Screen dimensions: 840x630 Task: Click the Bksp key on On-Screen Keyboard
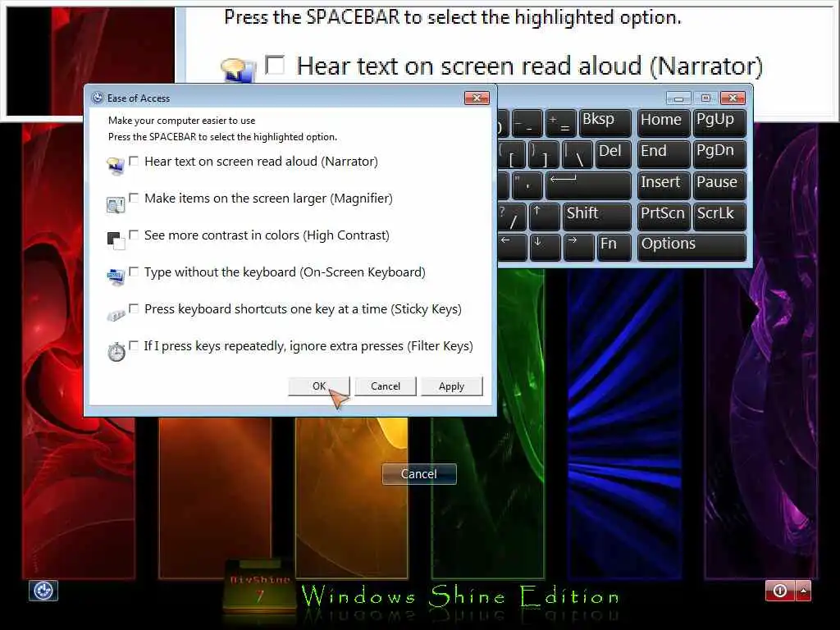605,123
